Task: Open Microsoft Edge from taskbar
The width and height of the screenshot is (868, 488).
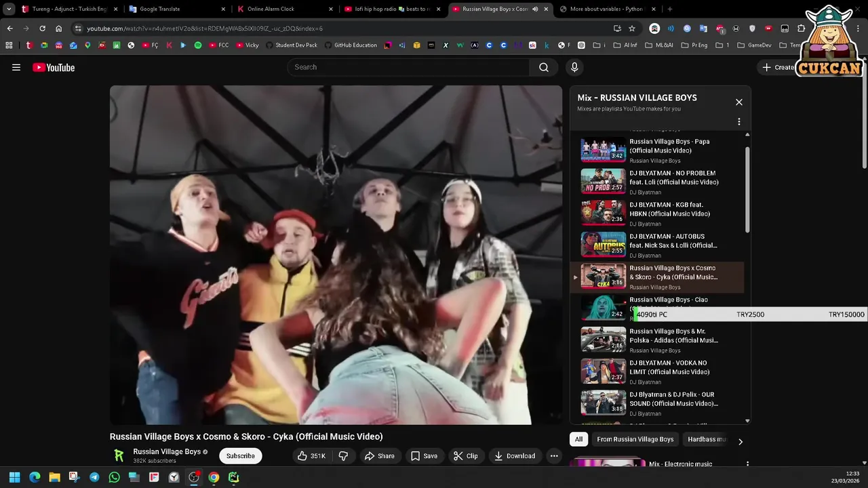Action: click(35, 477)
